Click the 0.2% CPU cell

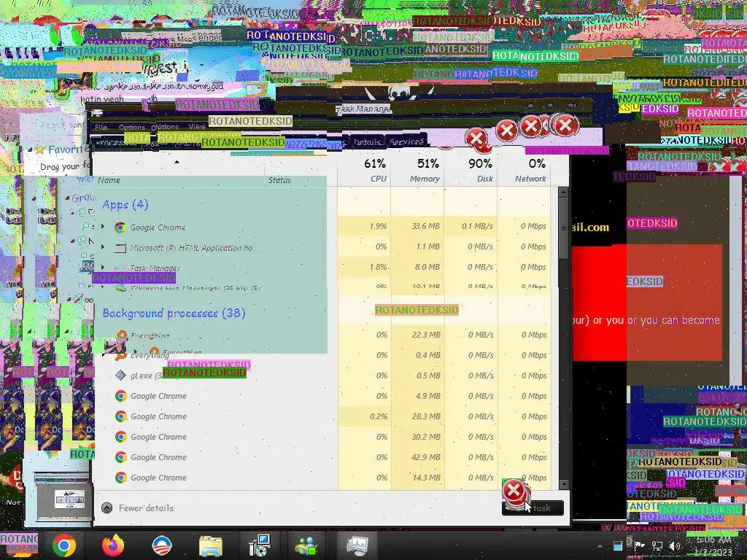click(365, 416)
